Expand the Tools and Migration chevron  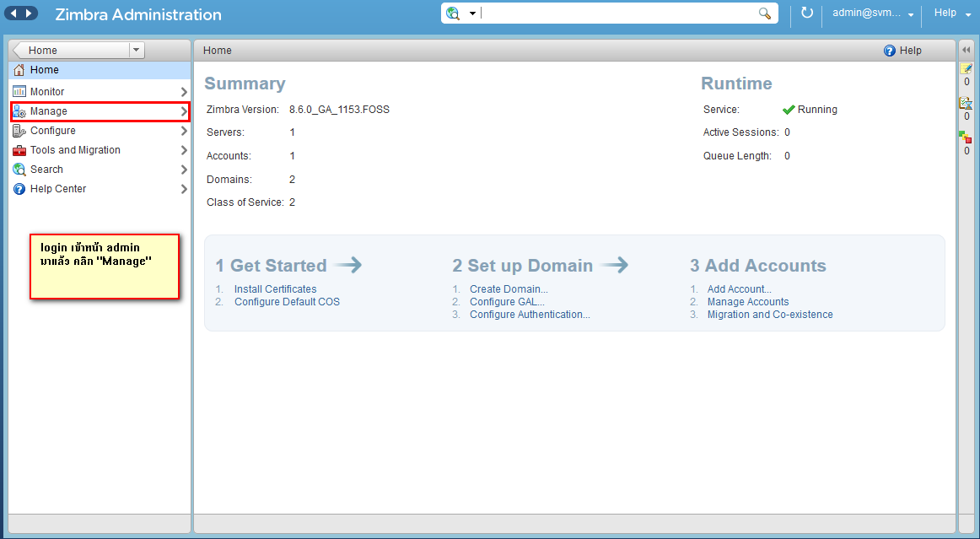(184, 150)
